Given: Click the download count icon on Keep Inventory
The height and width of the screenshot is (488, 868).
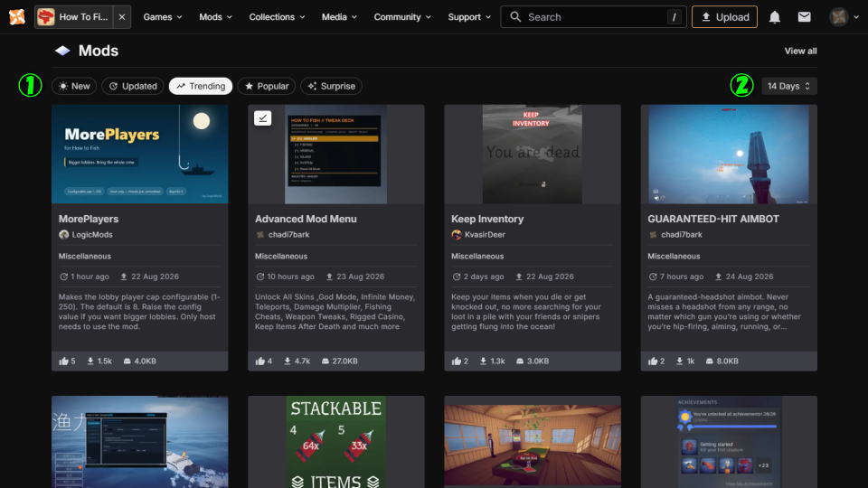Looking at the screenshot, I should pyautogui.click(x=483, y=361).
